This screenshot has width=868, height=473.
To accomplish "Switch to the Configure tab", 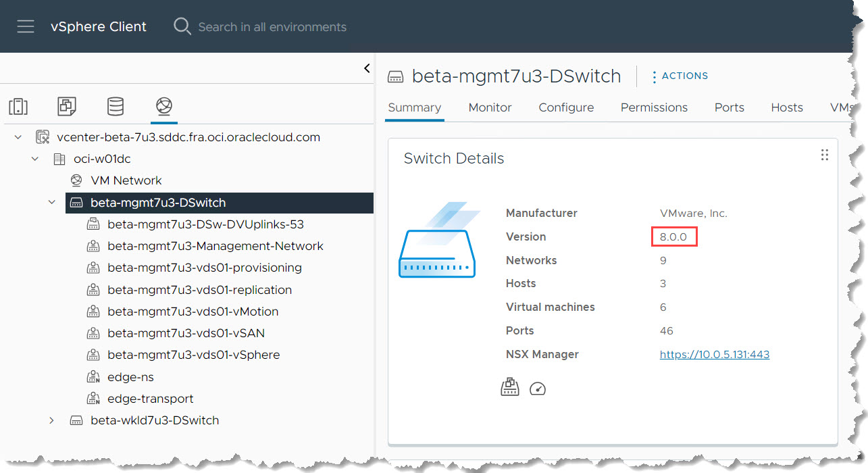I will (x=566, y=107).
